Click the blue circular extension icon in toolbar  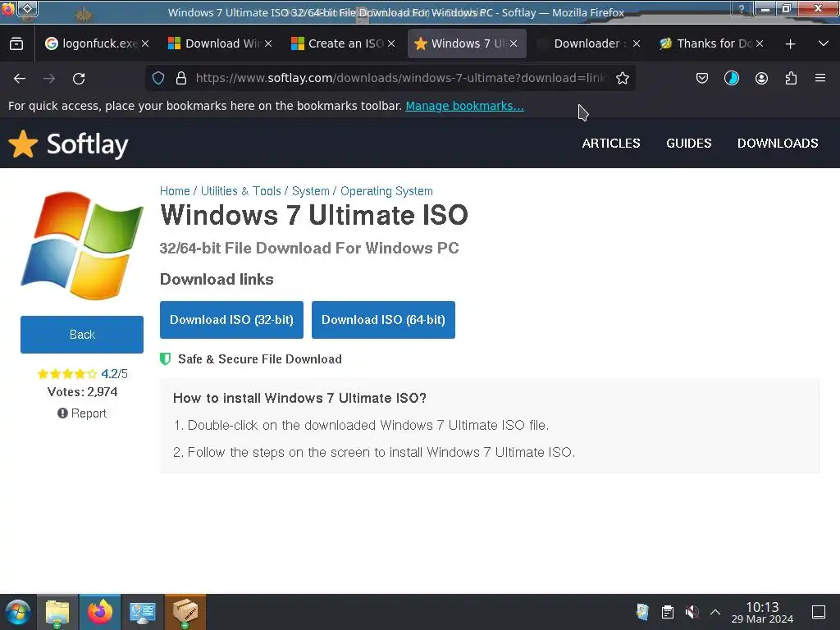tap(731, 78)
